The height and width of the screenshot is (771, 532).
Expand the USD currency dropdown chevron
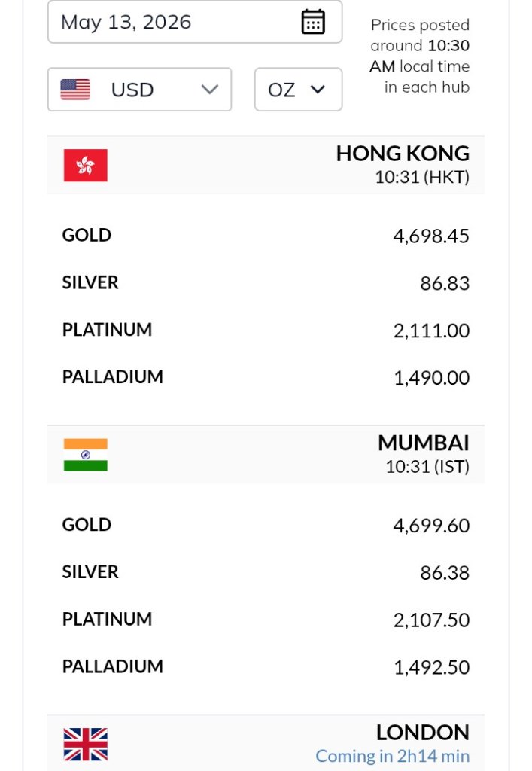pyautogui.click(x=210, y=90)
